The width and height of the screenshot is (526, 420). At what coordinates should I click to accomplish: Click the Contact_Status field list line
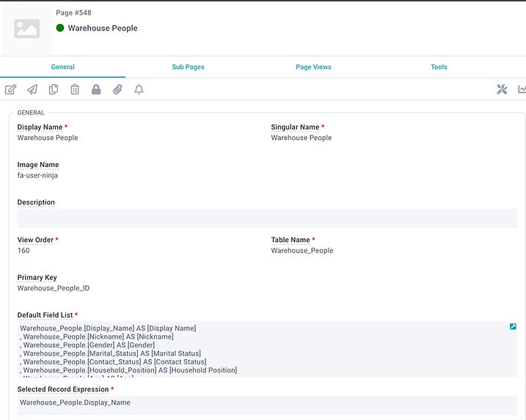pos(113,361)
